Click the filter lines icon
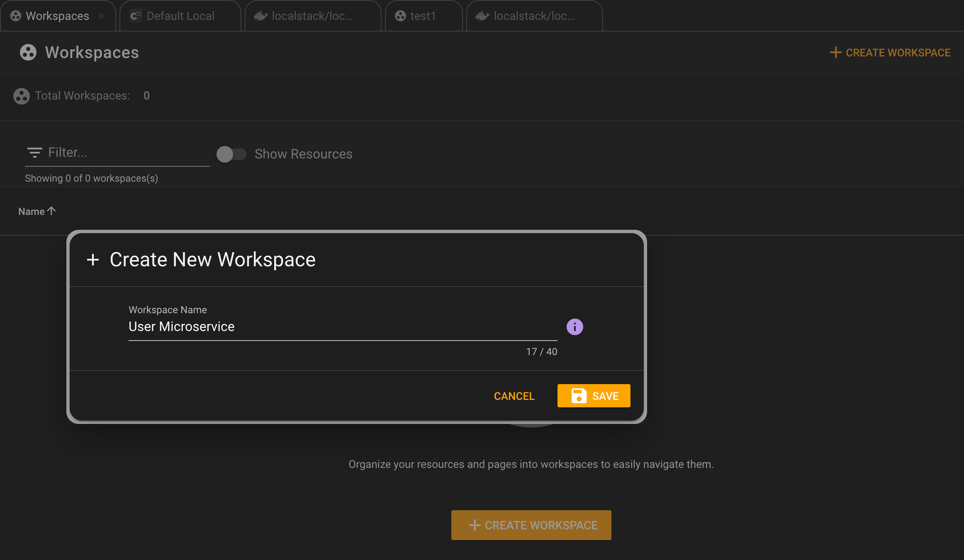Screen dimensions: 964x560 pos(34,153)
